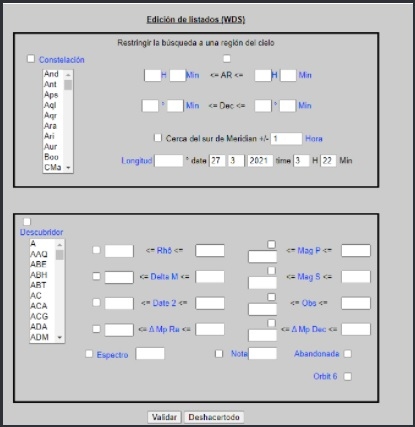Click the Espectro text input field
The width and height of the screenshot is (415, 427).
click(x=150, y=354)
